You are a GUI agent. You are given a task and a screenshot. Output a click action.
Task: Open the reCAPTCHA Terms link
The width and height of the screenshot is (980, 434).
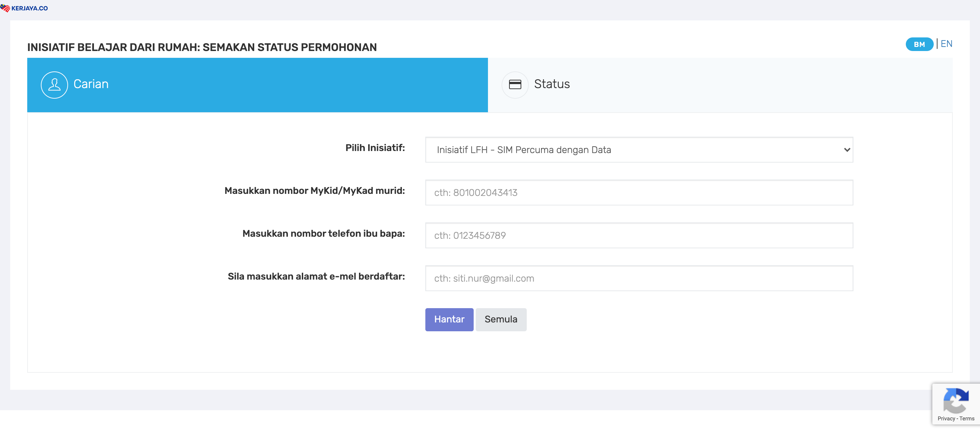(967, 418)
